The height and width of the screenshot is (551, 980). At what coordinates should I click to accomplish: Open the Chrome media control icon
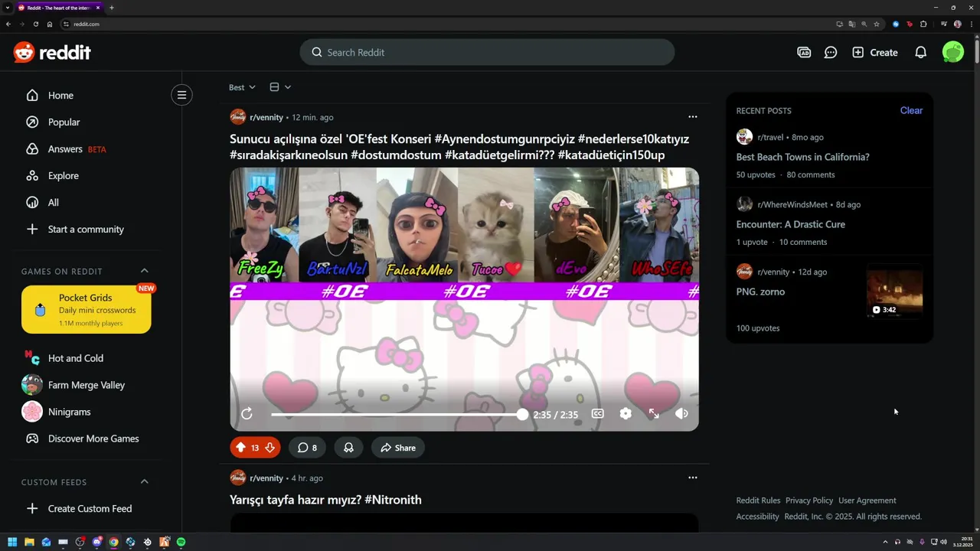[x=944, y=24]
